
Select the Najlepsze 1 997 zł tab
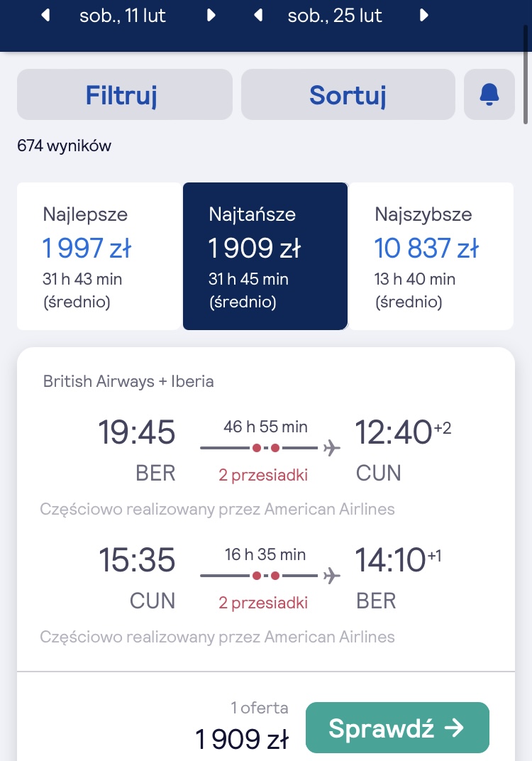[x=99, y=256]
